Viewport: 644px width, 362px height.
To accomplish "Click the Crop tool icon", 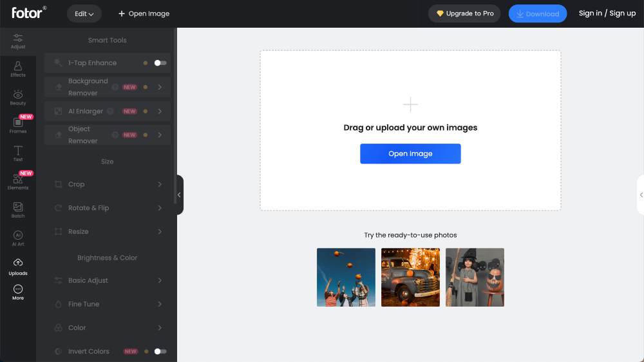I will tap(59, 184).
